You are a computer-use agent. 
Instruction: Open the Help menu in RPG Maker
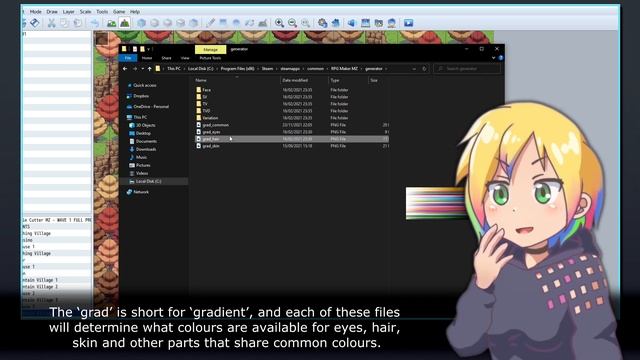click(135, 11)
